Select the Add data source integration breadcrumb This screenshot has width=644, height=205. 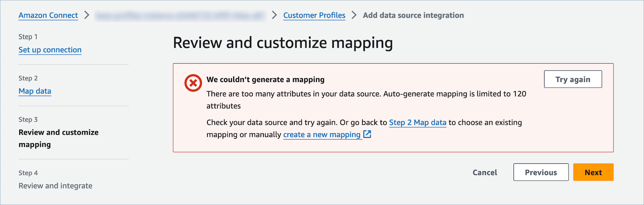click(413, 15)
